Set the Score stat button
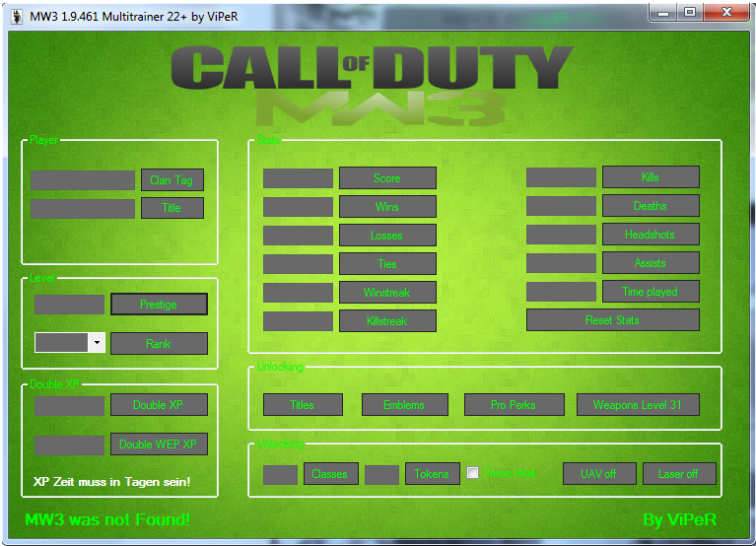 (387, 177)
